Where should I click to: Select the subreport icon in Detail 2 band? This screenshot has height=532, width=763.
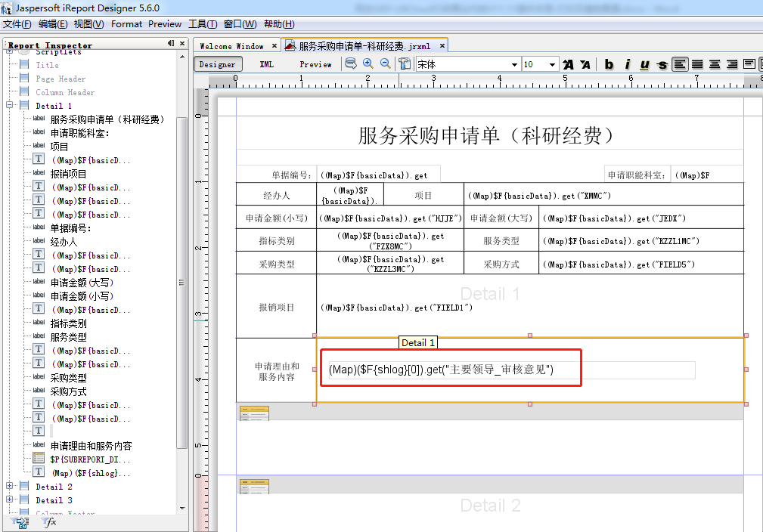tap(254, 486)
